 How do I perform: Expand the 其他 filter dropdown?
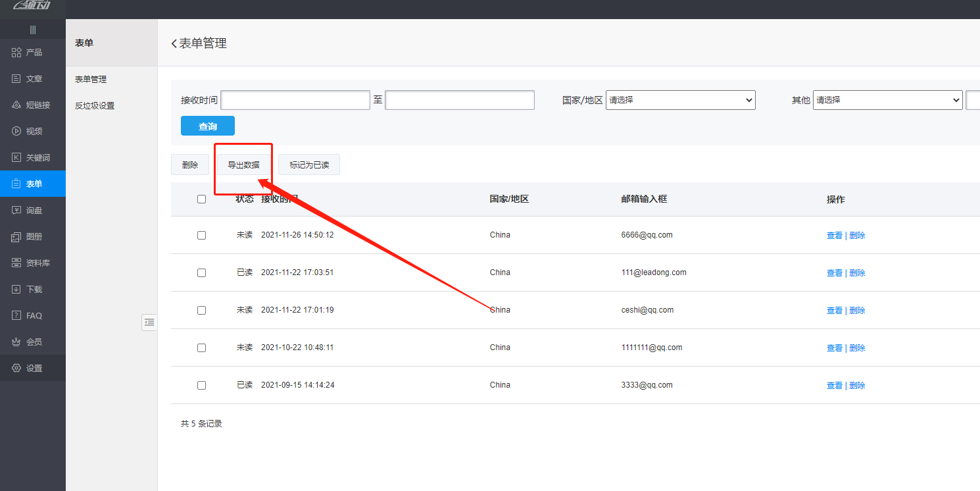(x=887, y=100)
